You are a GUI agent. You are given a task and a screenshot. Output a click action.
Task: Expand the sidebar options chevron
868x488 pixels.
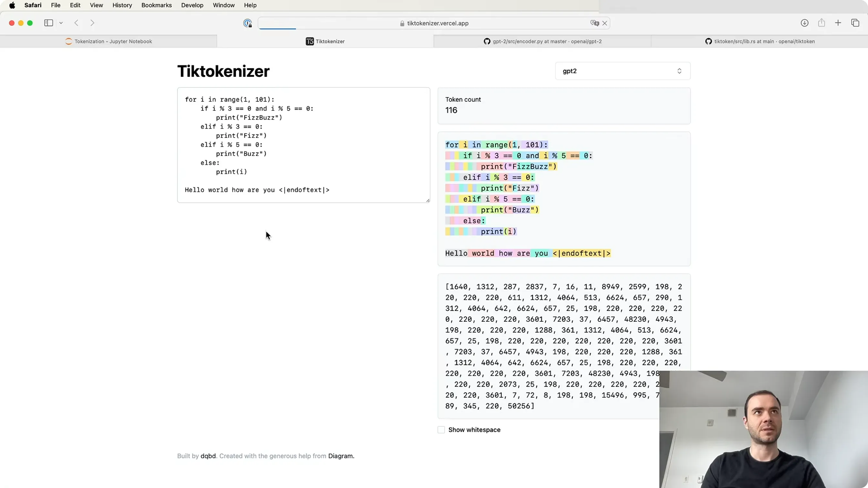click(61, 23)
